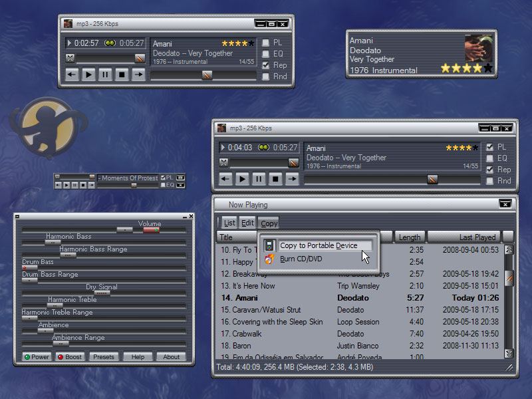Click the play icon in the mini player
Viewport: 532px width, 399px height.
click(66, 186)
